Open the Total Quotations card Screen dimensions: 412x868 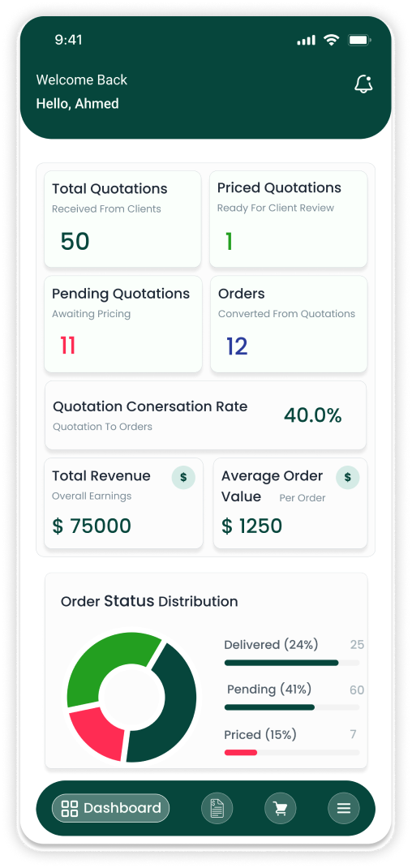point(122,219)
